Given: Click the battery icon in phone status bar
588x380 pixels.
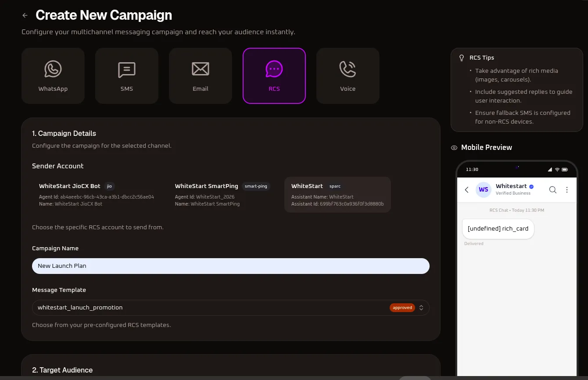Looking at the screenshot, I should click(x=565, y=170).
